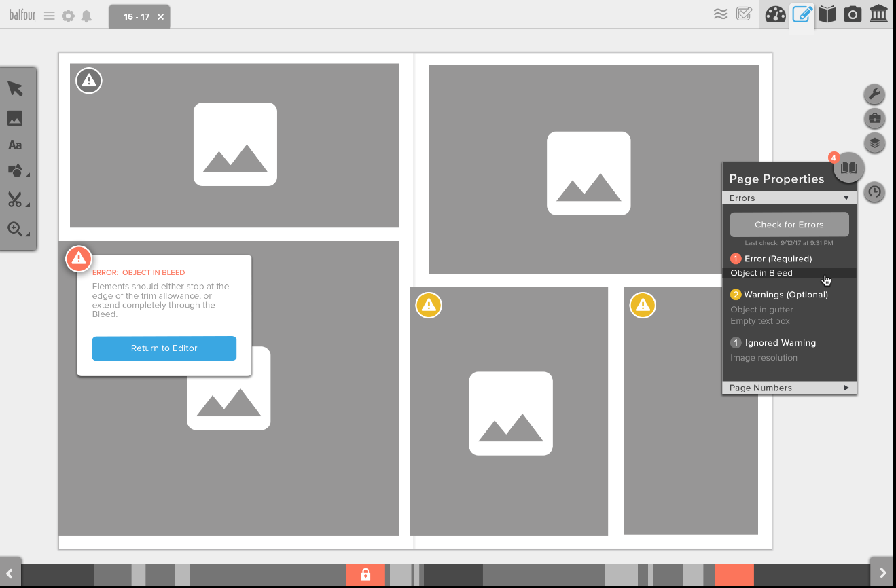Viewport: 896px width, 588px height.
Task: Open the wrench tools panel button
Action: coord(874,94)
